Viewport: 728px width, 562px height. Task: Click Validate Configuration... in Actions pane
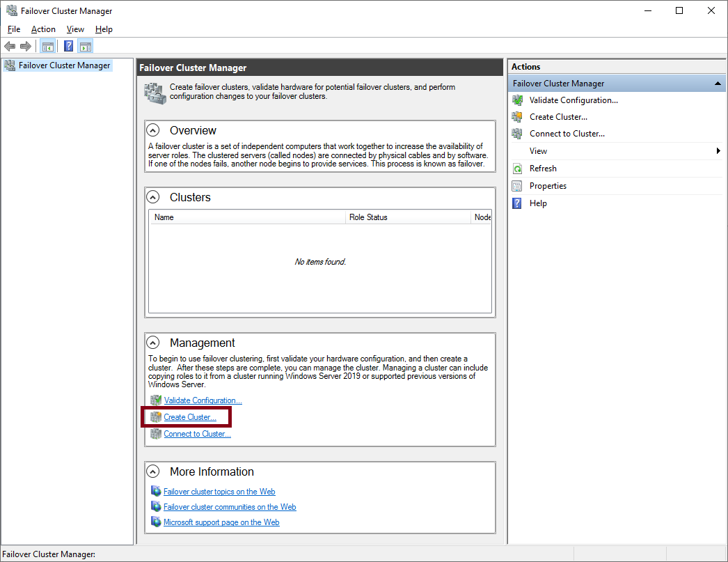(x=573, y=100)
